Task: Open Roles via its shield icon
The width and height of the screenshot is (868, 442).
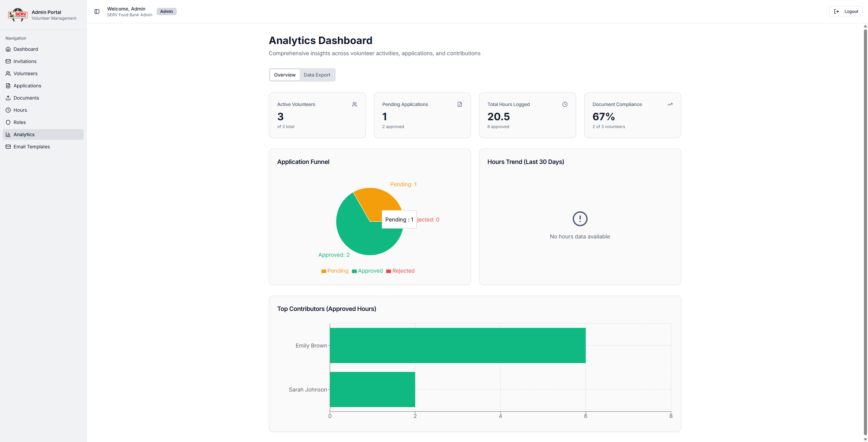Action: (8, 122)
